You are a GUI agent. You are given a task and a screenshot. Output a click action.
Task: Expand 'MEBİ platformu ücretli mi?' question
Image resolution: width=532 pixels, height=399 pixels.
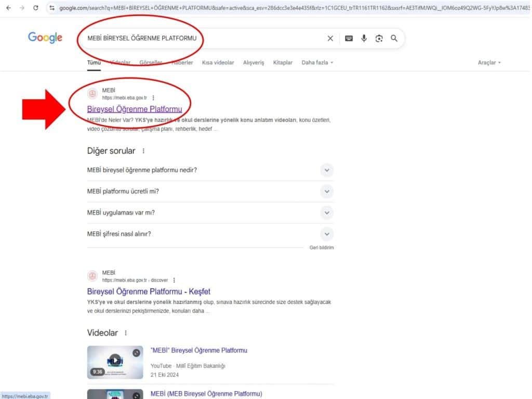pos(327,191)
